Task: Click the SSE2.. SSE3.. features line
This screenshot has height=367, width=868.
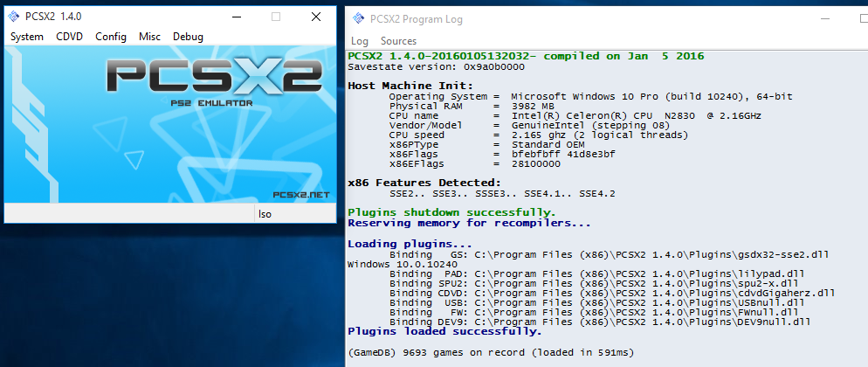Action: (x=502, y=194)
